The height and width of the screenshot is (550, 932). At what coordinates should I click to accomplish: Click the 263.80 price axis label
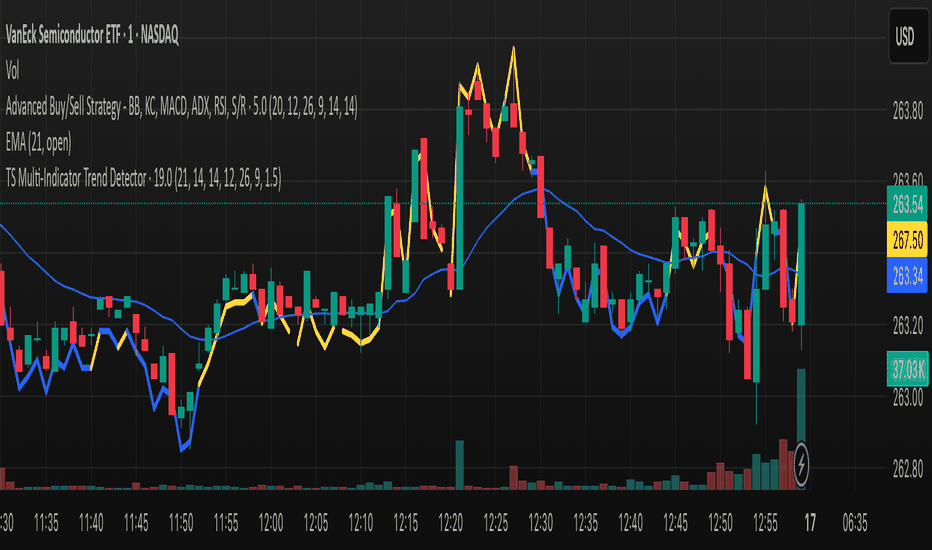point(908,111)
